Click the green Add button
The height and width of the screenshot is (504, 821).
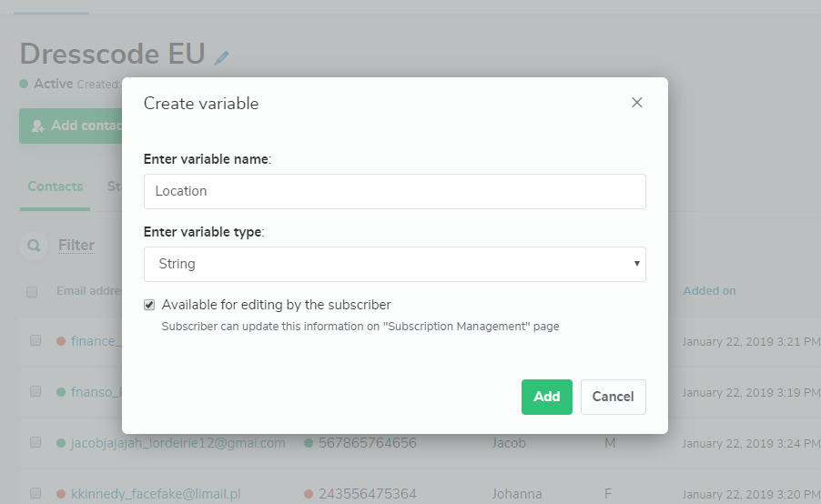[x=546, y=397]
